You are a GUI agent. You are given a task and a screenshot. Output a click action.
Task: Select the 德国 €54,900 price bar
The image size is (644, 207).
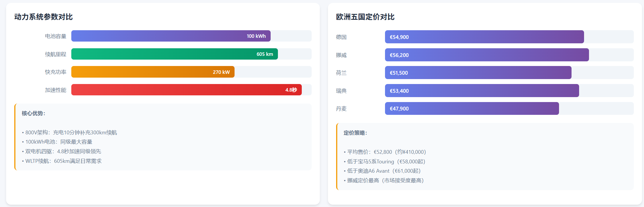tap(484, 37)
